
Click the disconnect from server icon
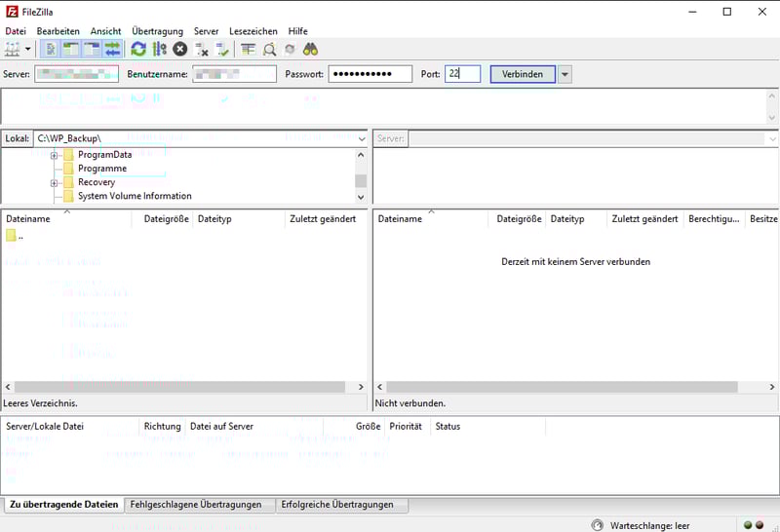click(203, 49)
